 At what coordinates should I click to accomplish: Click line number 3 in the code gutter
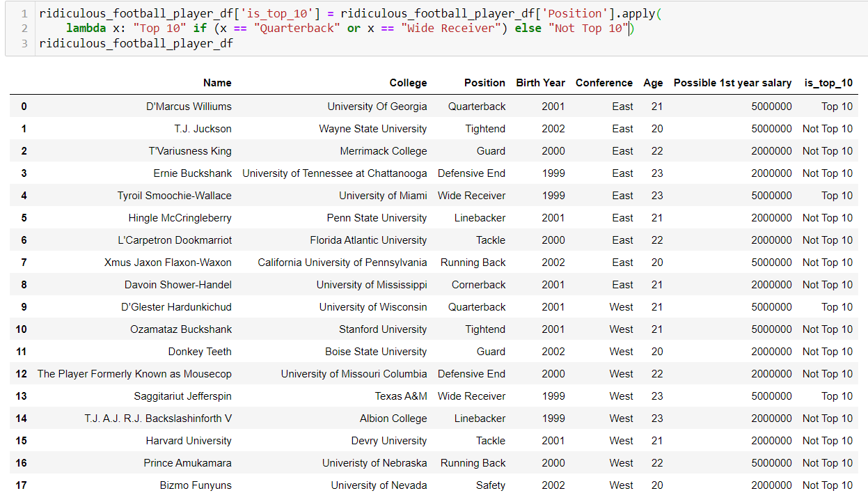(x=24, y=44)
